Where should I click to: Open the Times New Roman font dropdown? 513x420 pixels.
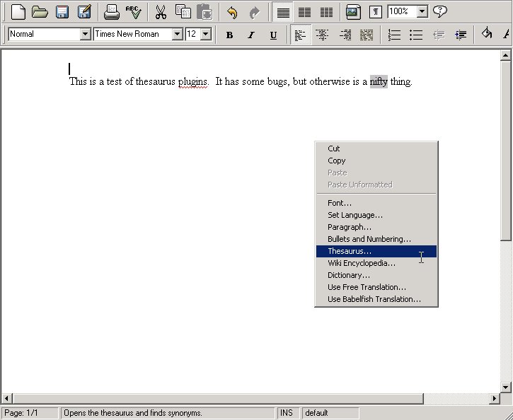tap(177, 34)
